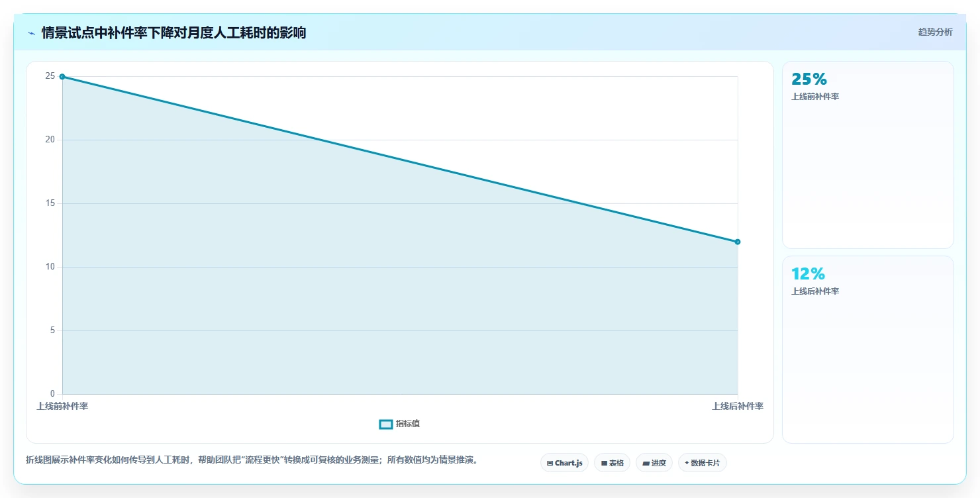Select the 进度 tag chip
Viewport: 980px width, 498px height.
coord(654,463)
